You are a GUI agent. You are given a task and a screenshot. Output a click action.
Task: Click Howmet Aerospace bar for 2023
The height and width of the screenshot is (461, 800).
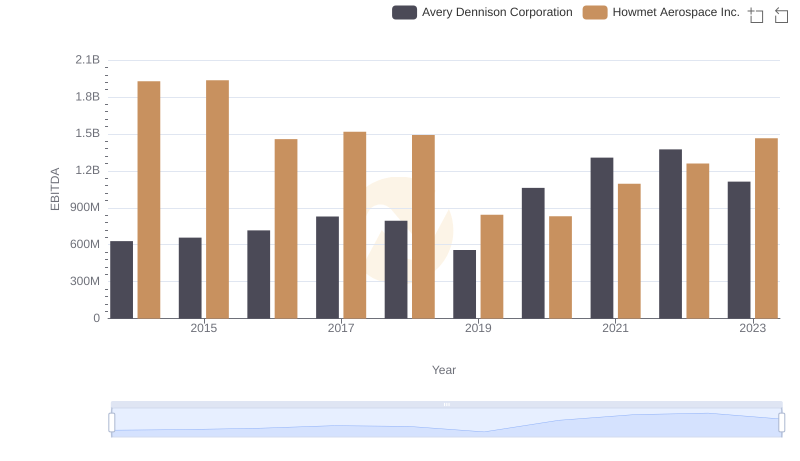click(x=766, y=228)
